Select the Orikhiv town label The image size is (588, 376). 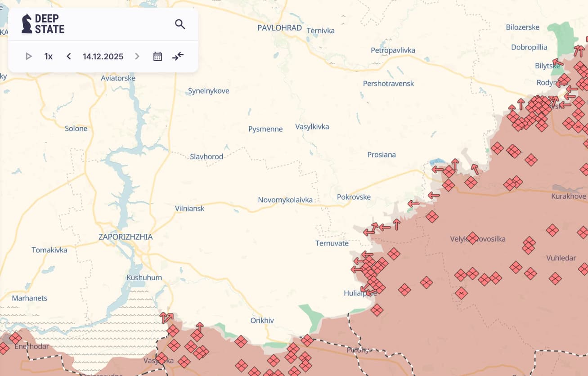tap(262, 321)
